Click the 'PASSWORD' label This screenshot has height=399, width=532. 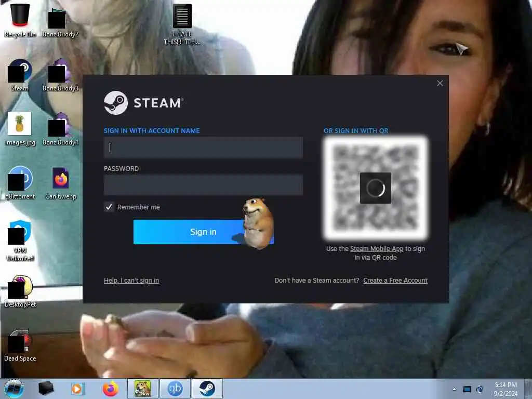(x=121, y=169)
